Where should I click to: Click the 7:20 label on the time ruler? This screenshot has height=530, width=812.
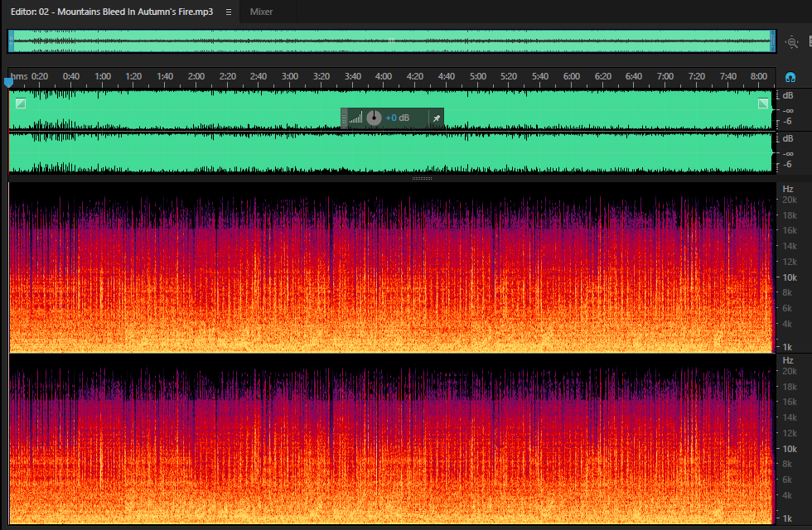697,76
